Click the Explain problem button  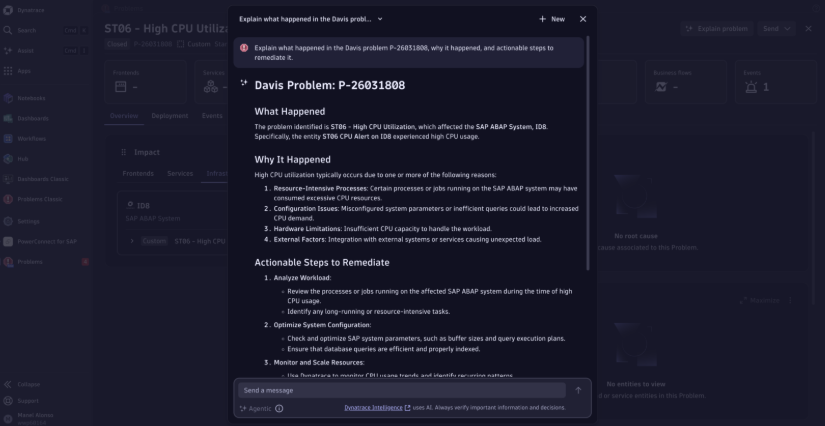(x=717, y=28)
